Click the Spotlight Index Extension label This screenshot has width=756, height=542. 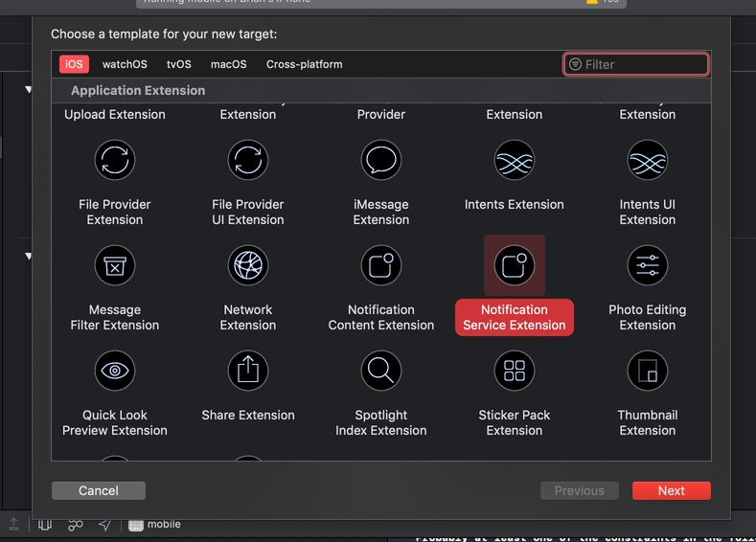pyautogui.click(x=381, y=422)
